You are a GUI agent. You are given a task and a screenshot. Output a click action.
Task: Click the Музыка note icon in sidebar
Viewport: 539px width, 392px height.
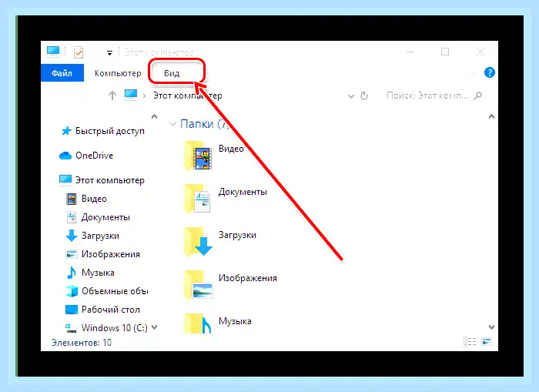point(71,273)
